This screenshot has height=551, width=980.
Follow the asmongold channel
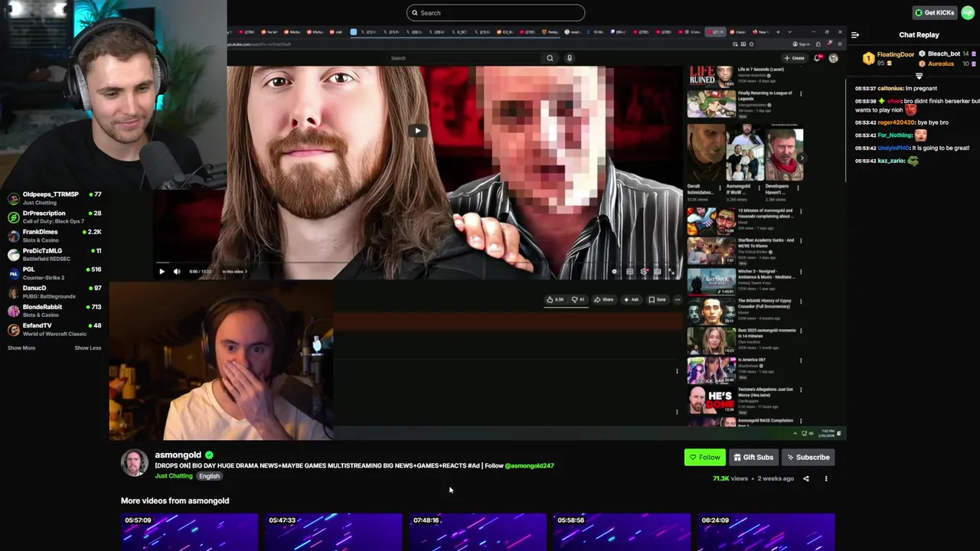tap(704, 457)
